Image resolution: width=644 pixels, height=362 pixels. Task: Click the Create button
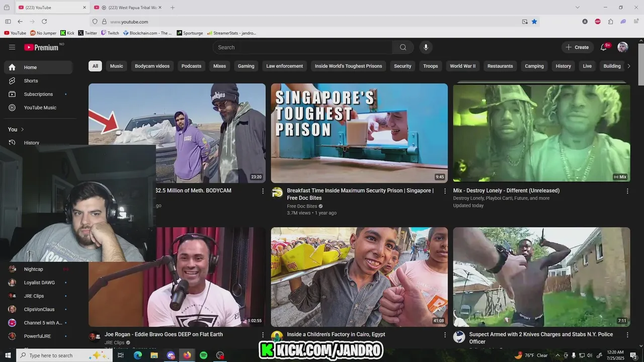577,47
